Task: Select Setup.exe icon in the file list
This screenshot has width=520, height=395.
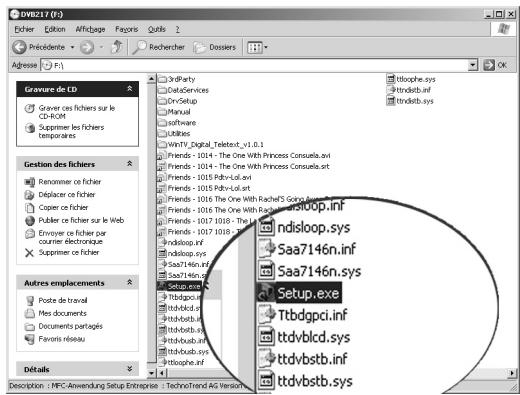Action: 162,286
